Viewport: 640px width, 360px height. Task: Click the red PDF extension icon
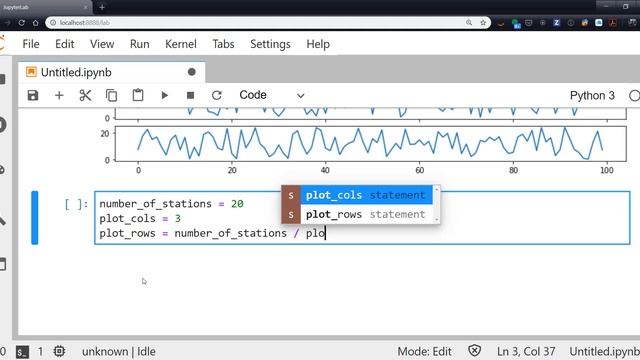pyautogui.click(x=613, y=23)
